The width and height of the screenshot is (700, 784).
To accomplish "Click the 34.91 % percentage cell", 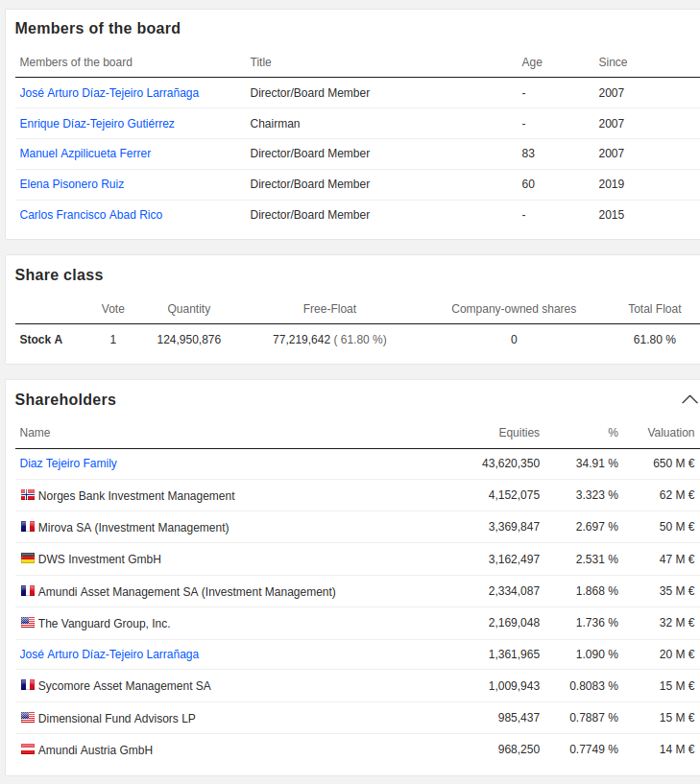I will point(597,463).
